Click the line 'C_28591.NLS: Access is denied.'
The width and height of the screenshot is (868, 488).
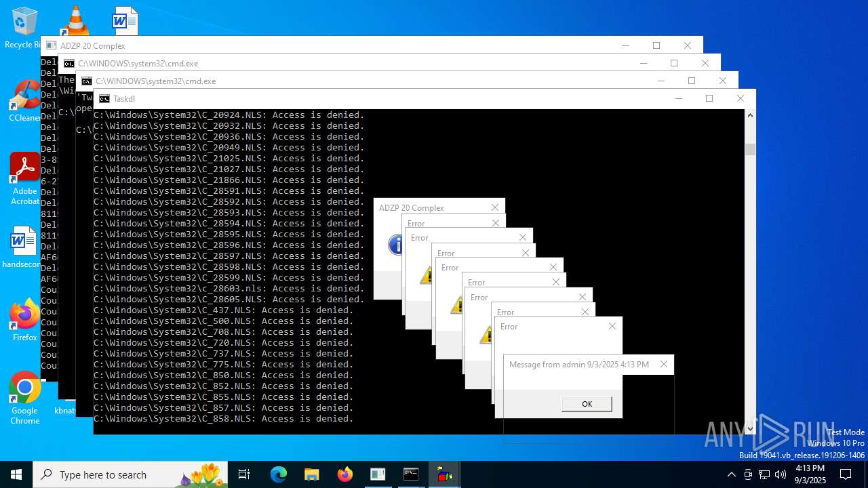pos(229,191)
